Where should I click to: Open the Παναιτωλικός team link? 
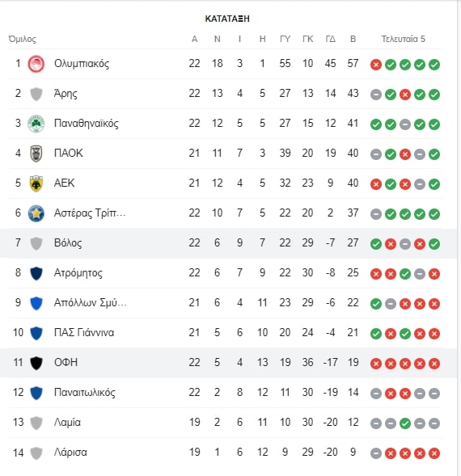coord(84,393)
